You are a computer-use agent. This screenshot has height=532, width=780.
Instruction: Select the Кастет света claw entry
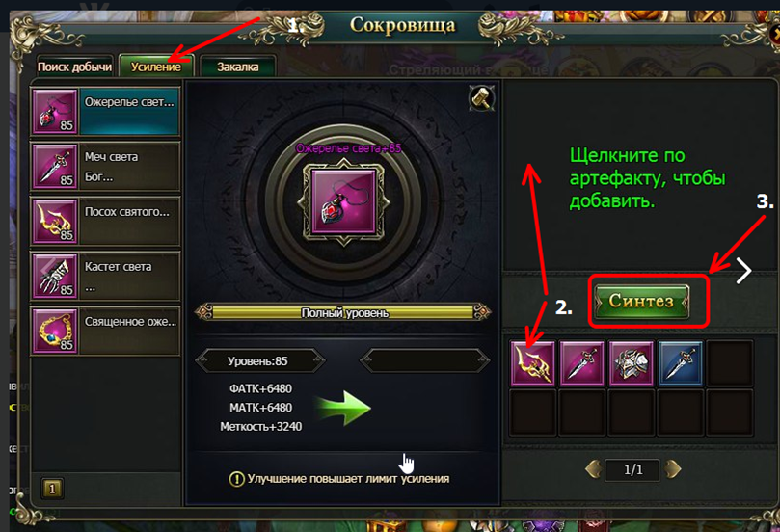click(105, 277)
